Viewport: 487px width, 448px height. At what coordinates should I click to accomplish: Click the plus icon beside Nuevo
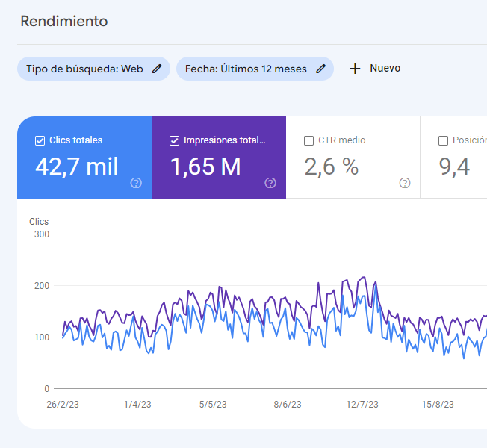coord(355,69)
